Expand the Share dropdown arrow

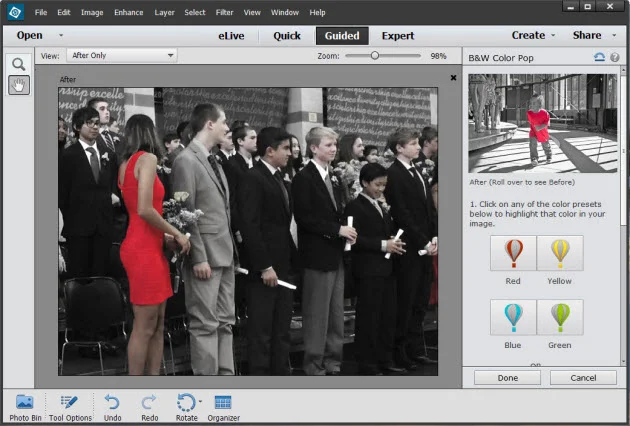614,35
